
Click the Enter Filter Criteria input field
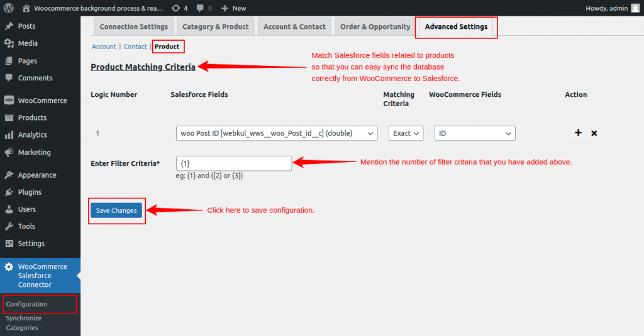[234, 163]
